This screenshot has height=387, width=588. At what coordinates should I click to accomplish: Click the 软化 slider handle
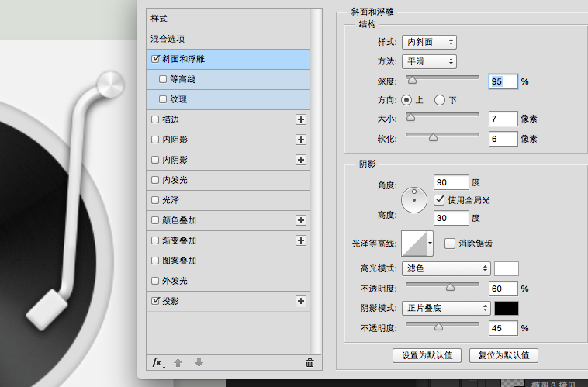click(433, 137)
